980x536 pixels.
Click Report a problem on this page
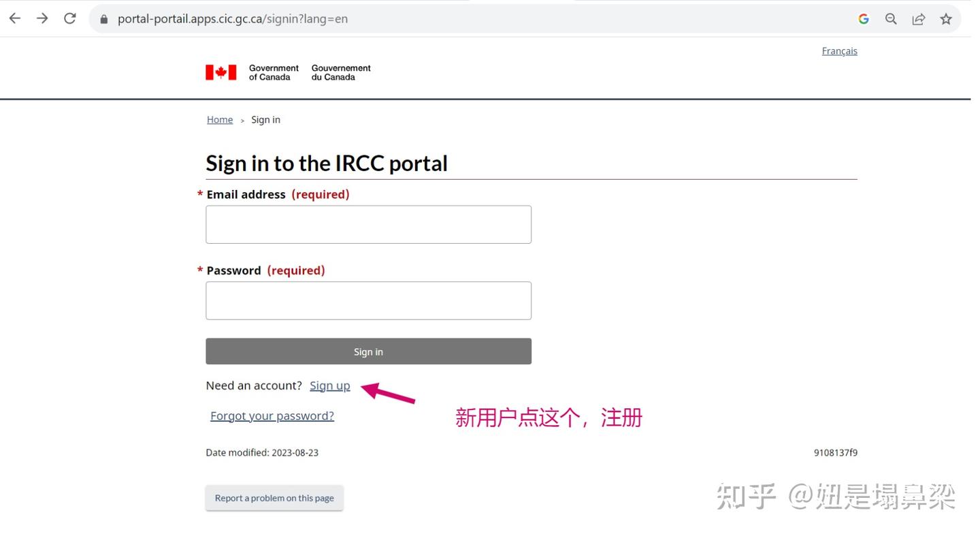tap(274, 498)
